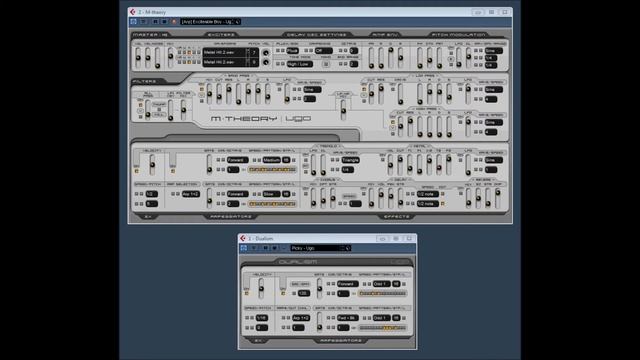The width and height of the screenshot is (640, 360).
Task: Open the Triangle tremolo wave dropdown
Action: 351,160
